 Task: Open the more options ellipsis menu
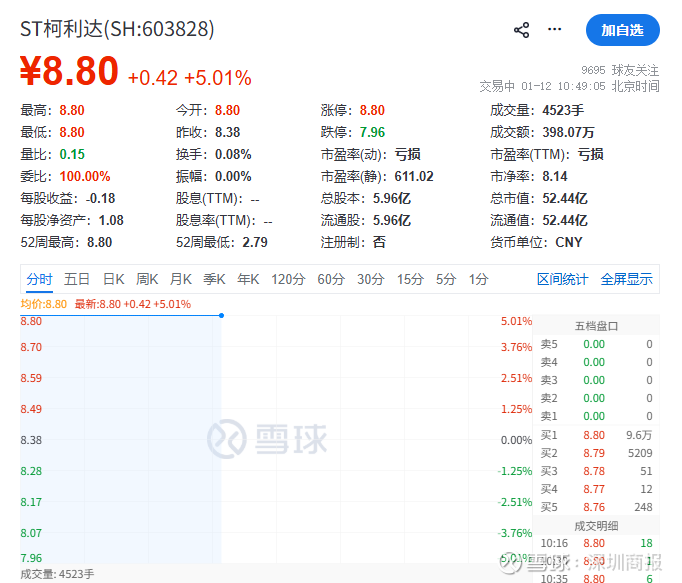point(554,29)
